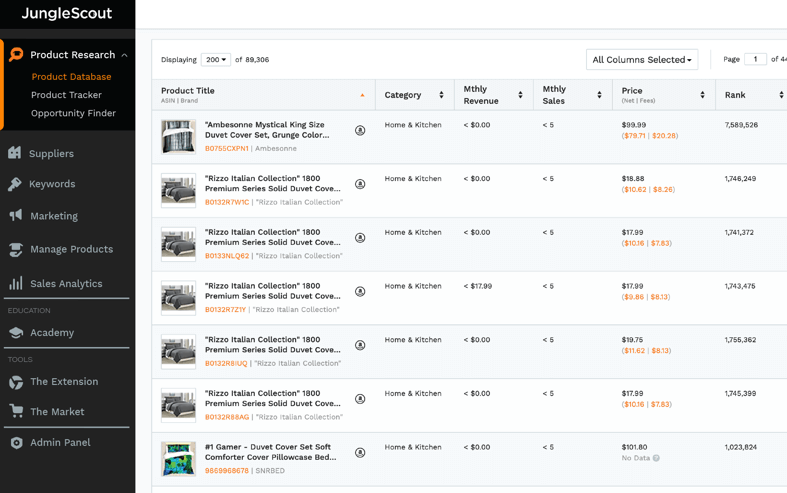Click the Keywords key icon
This screenshot has height=493, width=787.
(15, 184)
